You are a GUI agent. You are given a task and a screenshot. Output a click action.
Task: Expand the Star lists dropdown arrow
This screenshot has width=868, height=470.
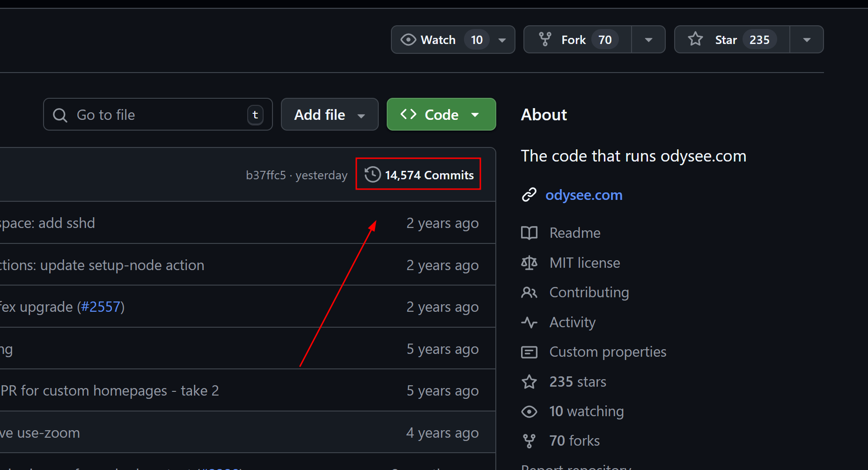pos(807,40)
